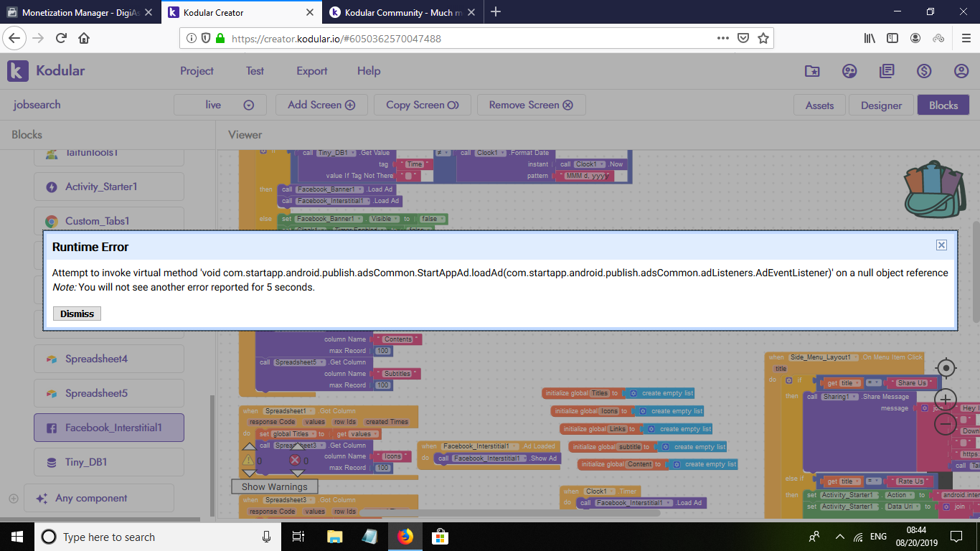Click the red error X indicator

[x=294, y=460]
